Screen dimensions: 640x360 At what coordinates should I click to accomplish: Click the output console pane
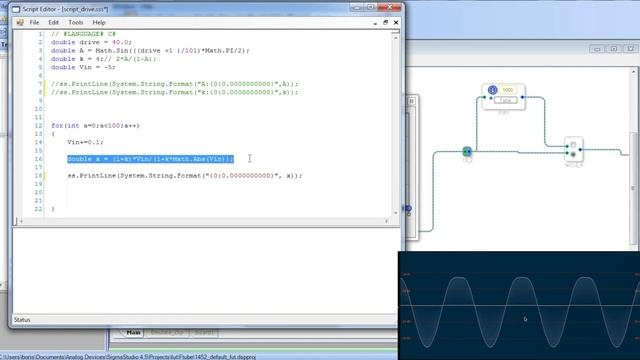point(205,271)
